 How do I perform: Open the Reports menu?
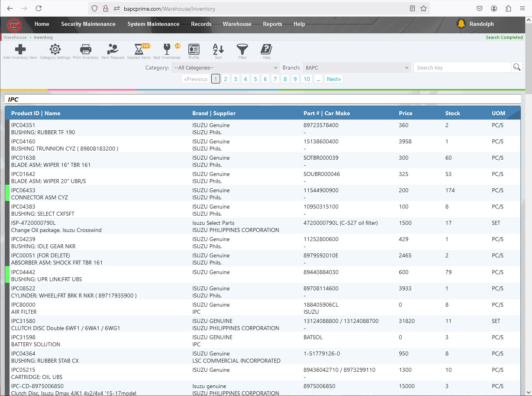tap(272, 24)
